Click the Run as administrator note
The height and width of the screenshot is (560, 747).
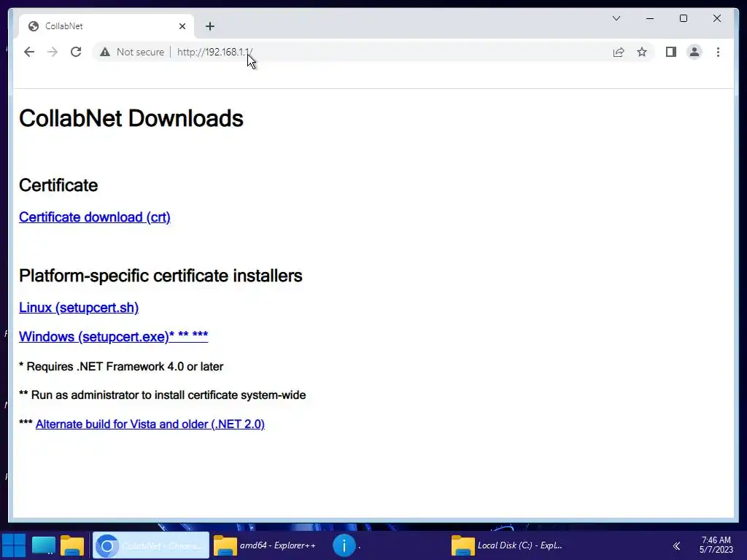[163, 394]
